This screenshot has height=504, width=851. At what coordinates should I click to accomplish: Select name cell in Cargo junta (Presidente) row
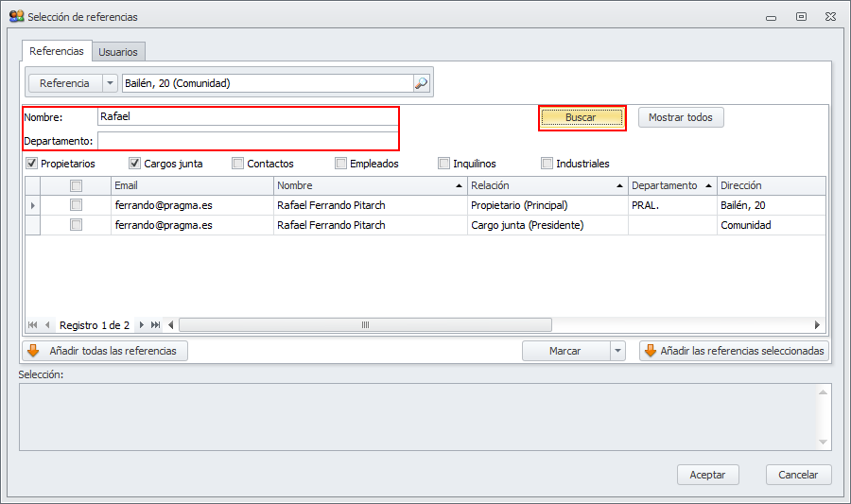click(370, 225)
